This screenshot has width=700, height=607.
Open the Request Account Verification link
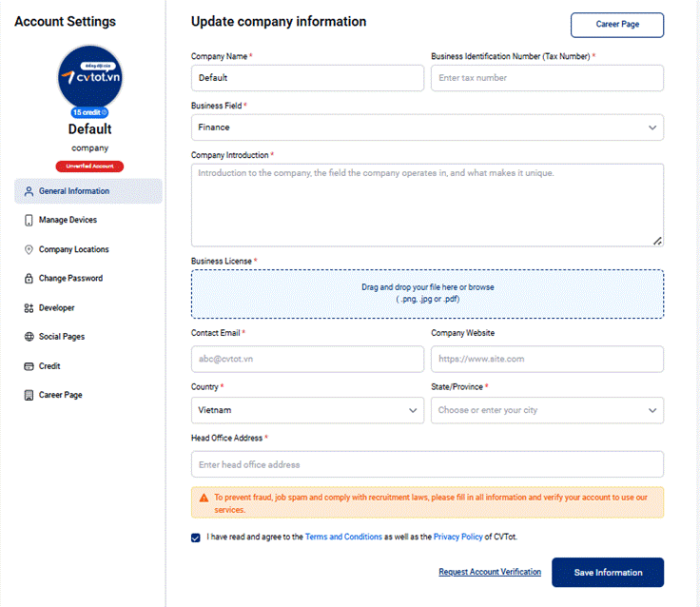click(490, 573)
